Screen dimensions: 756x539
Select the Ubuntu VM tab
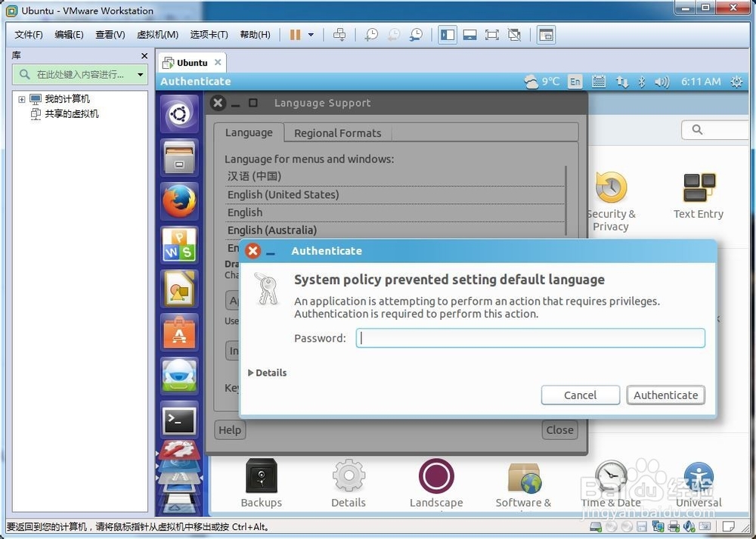pos(192,63)
